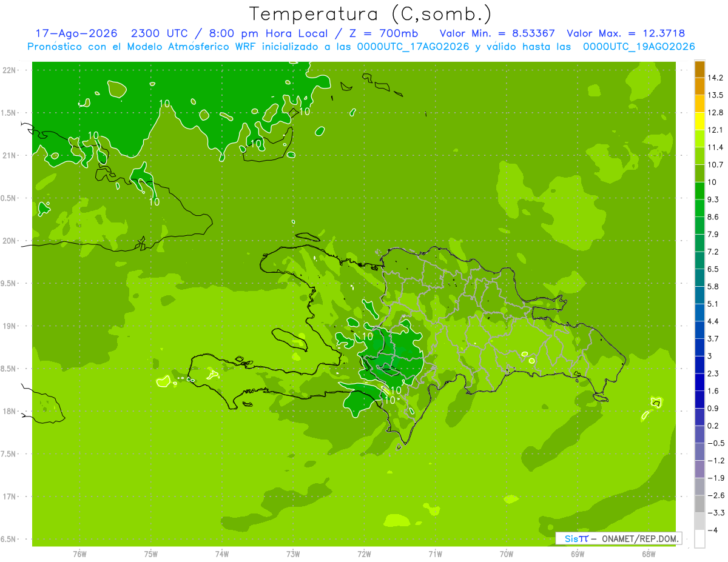Screen dimensions: 728x562
Task: Click the blue band between 3 and 3.7
Action: pos(699,347)
